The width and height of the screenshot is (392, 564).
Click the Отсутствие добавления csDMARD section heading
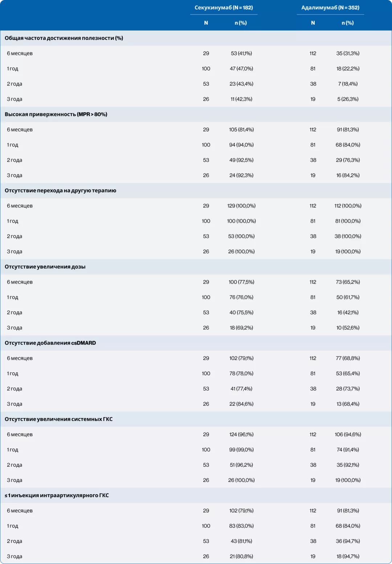coord(50,343)
